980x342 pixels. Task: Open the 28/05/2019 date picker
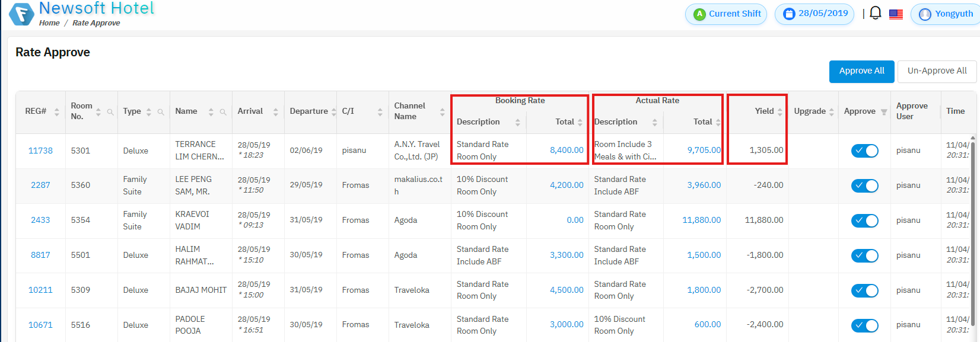coord(814,14)
